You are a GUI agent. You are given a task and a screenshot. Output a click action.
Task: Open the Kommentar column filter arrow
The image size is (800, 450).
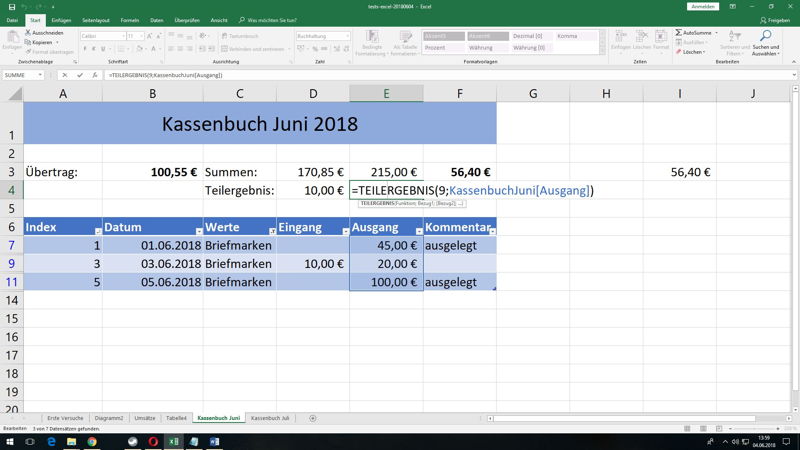tap(491, 231)
